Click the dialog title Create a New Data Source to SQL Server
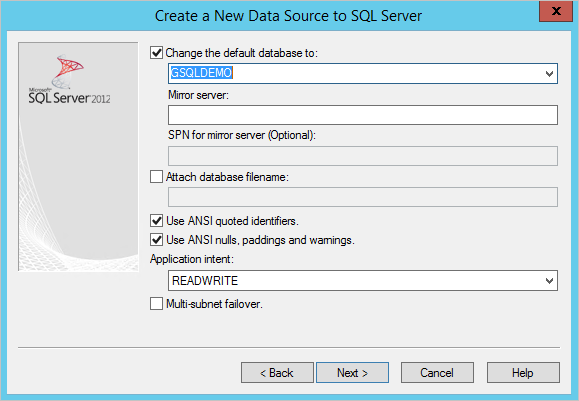 288,16
